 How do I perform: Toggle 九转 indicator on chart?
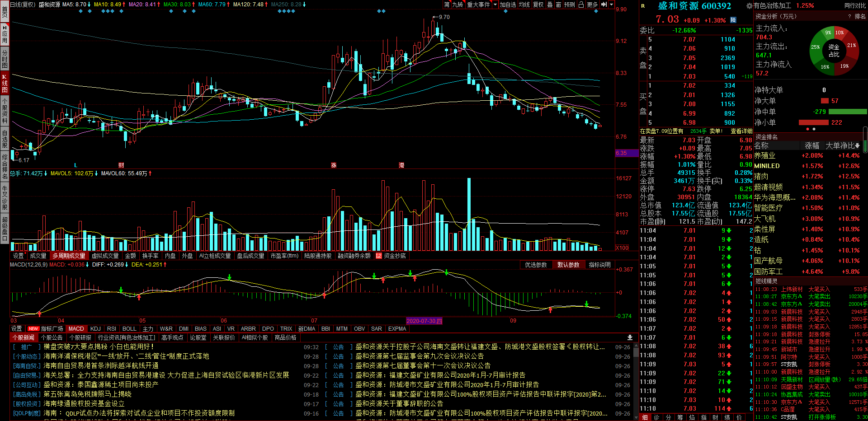(x=458, y=5)
